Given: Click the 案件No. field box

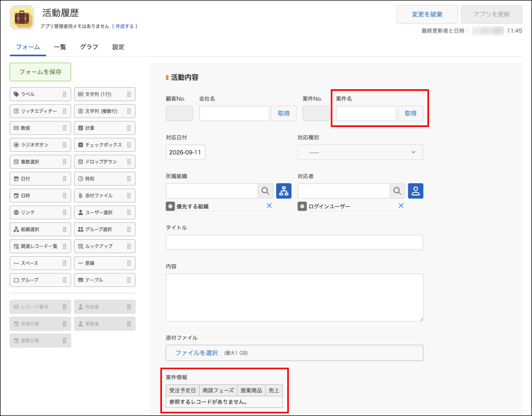Looking at the screenshot, I should [x=316, y=113].
